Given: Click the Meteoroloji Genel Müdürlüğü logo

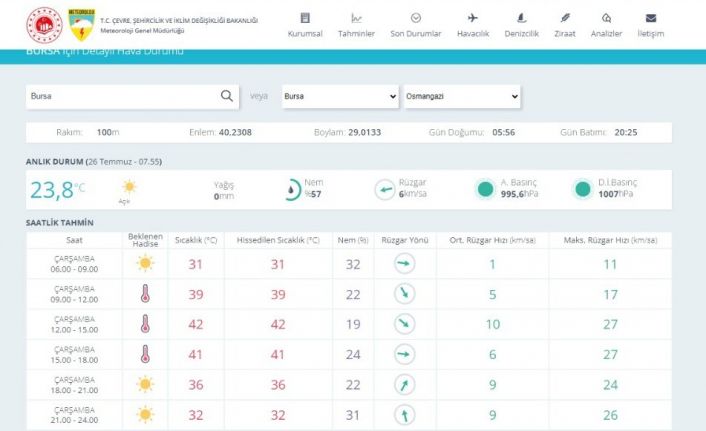Looking at the screenshot, I should click(x=78, y=21).
